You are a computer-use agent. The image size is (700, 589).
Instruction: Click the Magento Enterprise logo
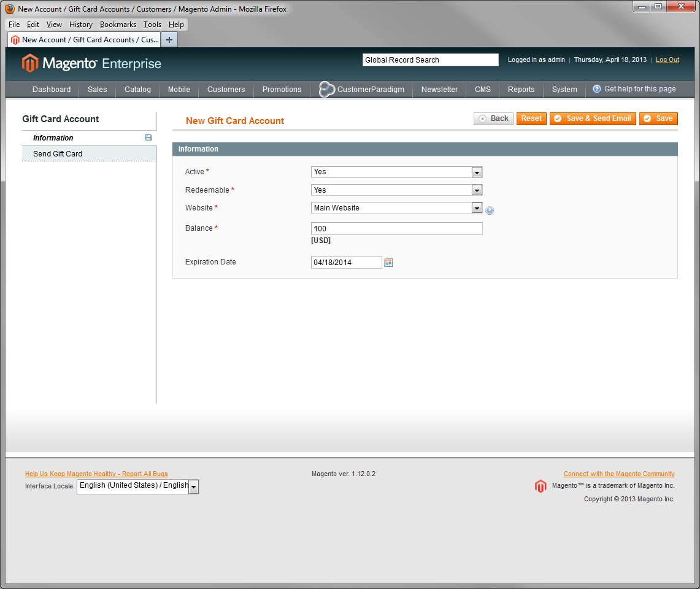[x=91, y=63]
